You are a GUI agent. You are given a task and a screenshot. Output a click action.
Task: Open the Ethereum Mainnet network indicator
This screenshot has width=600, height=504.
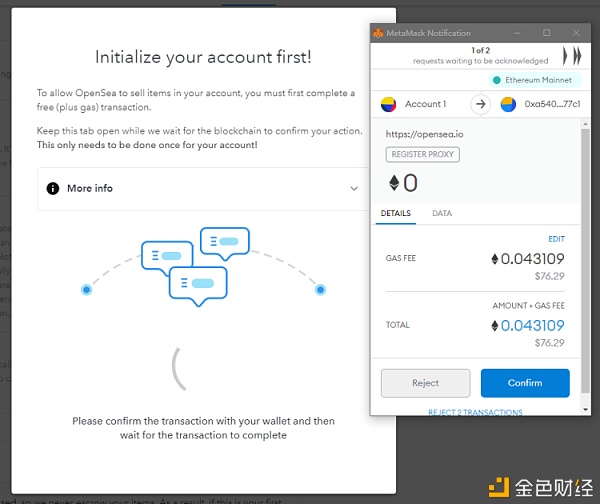[534, 80]
